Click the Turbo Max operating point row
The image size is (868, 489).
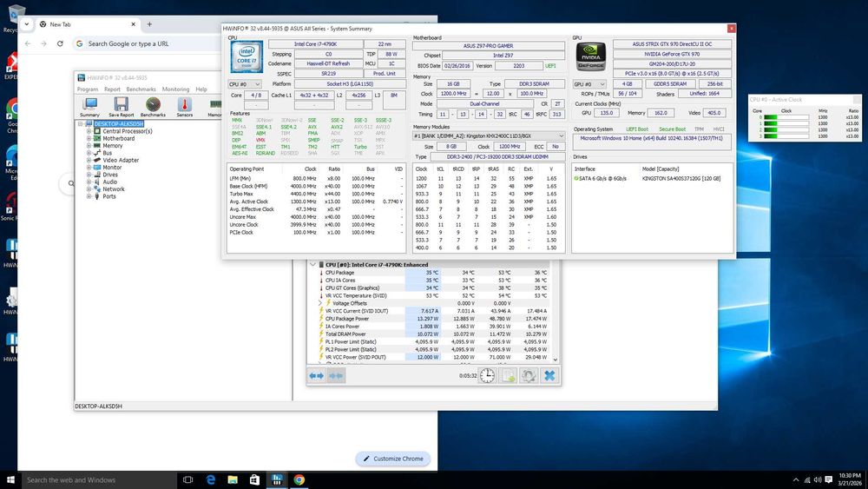point(316,194)
